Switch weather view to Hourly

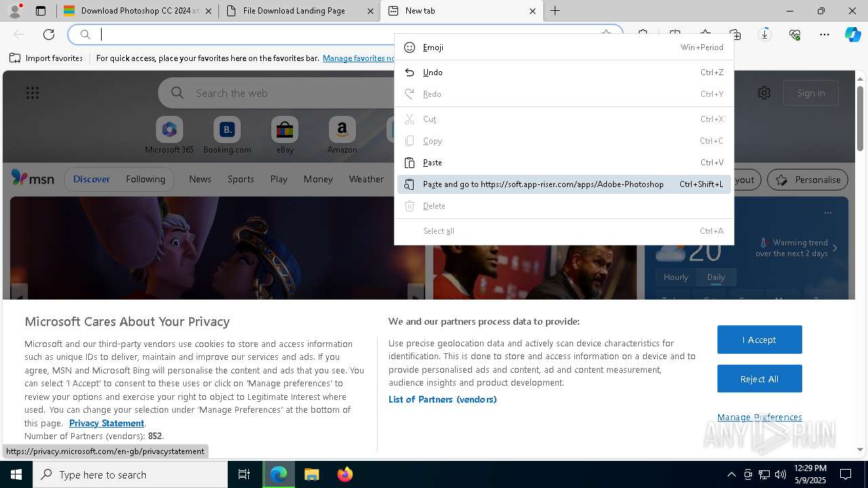coord(676,277)
